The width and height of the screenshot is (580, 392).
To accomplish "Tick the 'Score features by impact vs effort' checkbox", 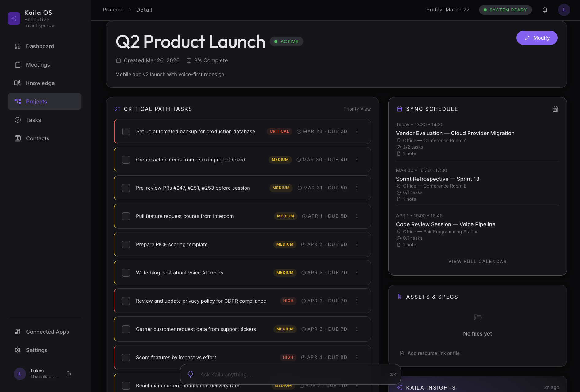I will point(126,357).
